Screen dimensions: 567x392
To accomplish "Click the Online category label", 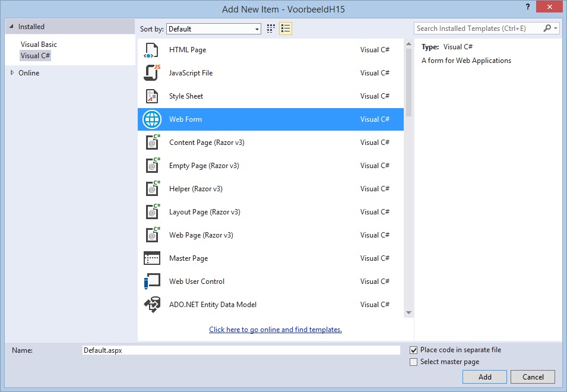I will coord(29,72).
